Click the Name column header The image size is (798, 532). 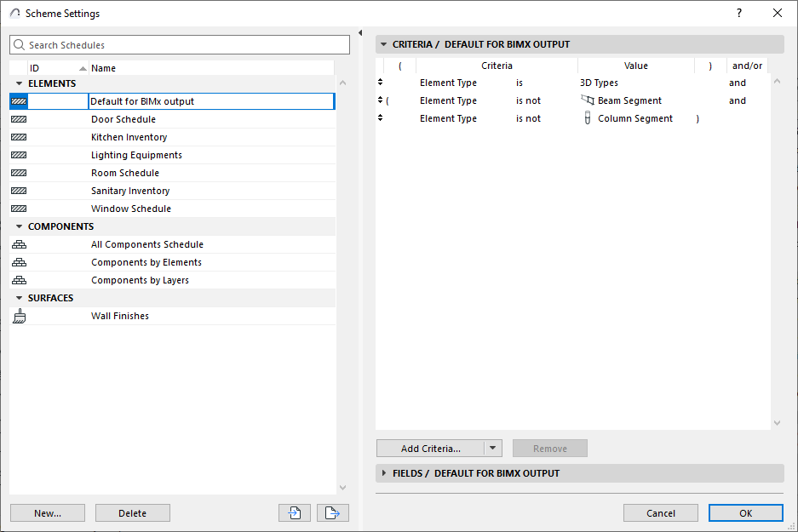coord(211,68)
